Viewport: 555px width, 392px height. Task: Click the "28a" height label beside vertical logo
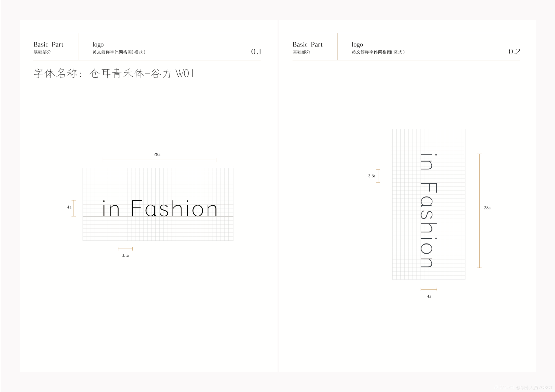point(487,208)
